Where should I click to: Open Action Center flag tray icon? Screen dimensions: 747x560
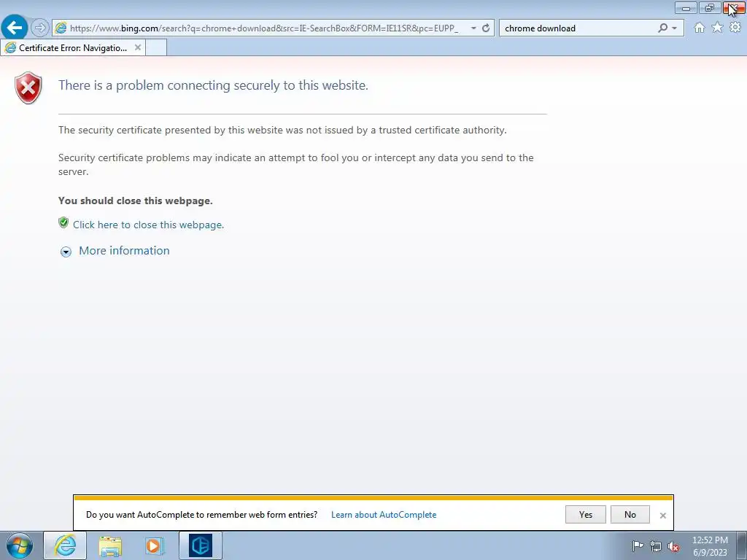(x=638, y=546)
